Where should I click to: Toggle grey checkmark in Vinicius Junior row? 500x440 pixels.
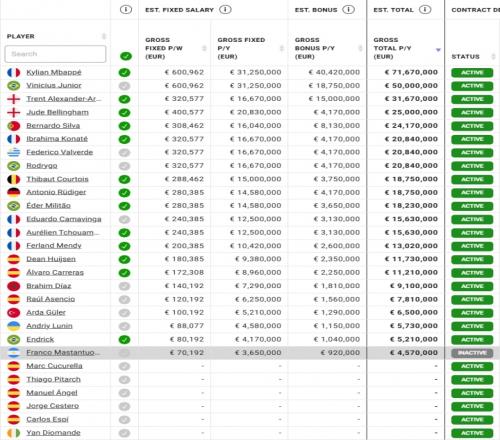[124, 86]
